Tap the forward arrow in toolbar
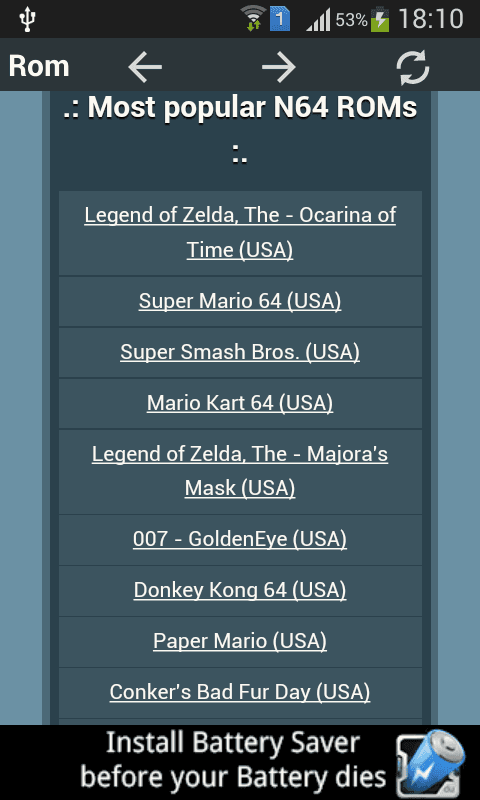Screen dimensions: 480x800 tap(279, 67)
